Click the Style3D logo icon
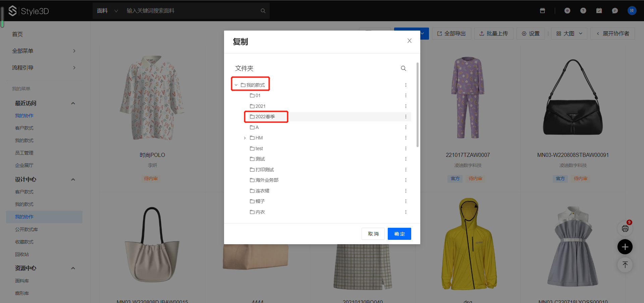 pos(12,11)
